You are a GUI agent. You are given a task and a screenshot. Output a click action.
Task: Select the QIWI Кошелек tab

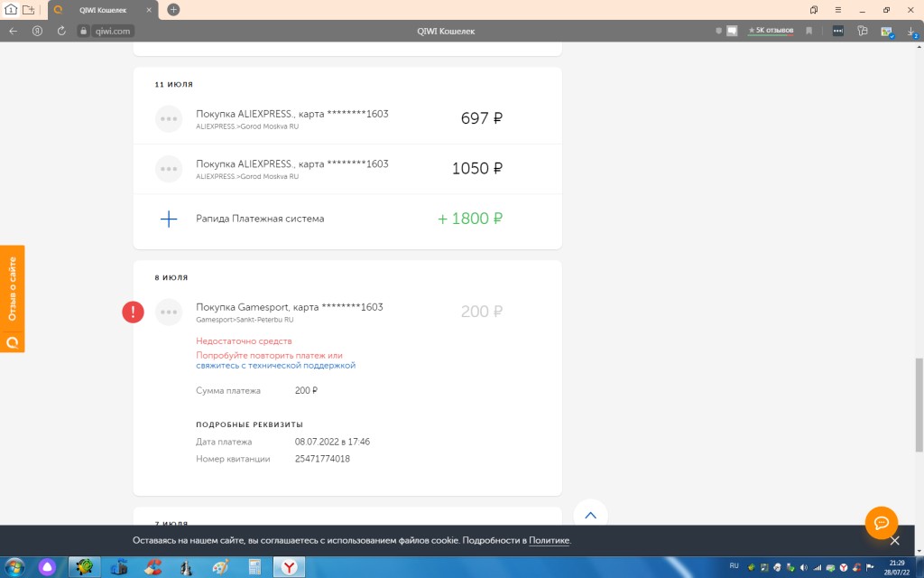(103, 10)
